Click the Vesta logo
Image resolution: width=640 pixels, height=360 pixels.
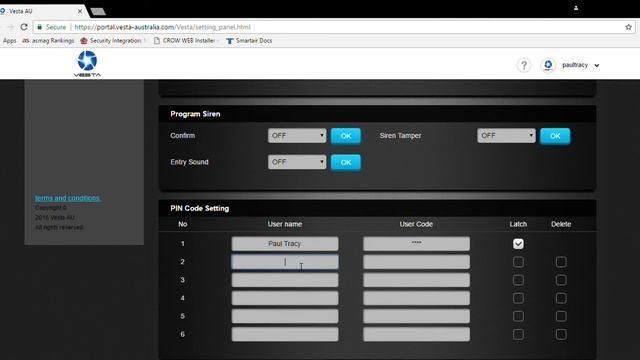click(x=87, y=64)
